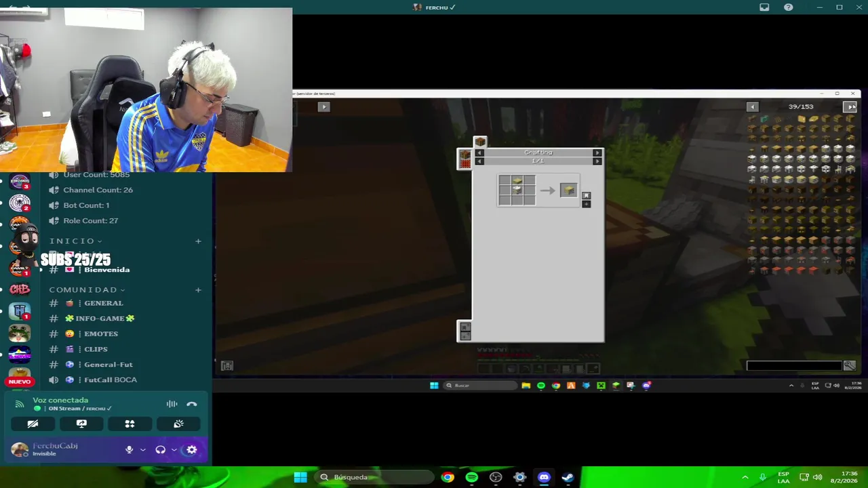The width and height of the screenshot is (868, 488).
Task: Open the cat avatar server
Action: (x=20, y=333)
